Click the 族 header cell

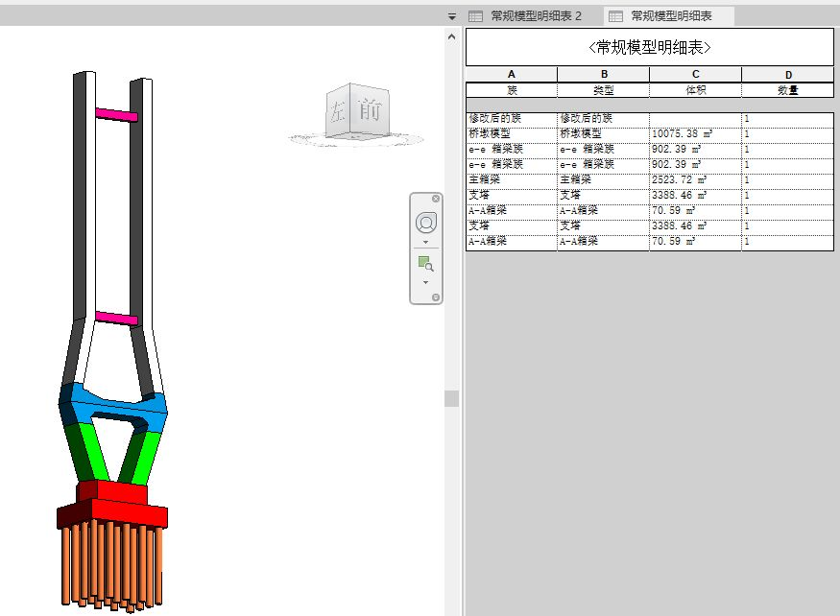coord(512,90)
